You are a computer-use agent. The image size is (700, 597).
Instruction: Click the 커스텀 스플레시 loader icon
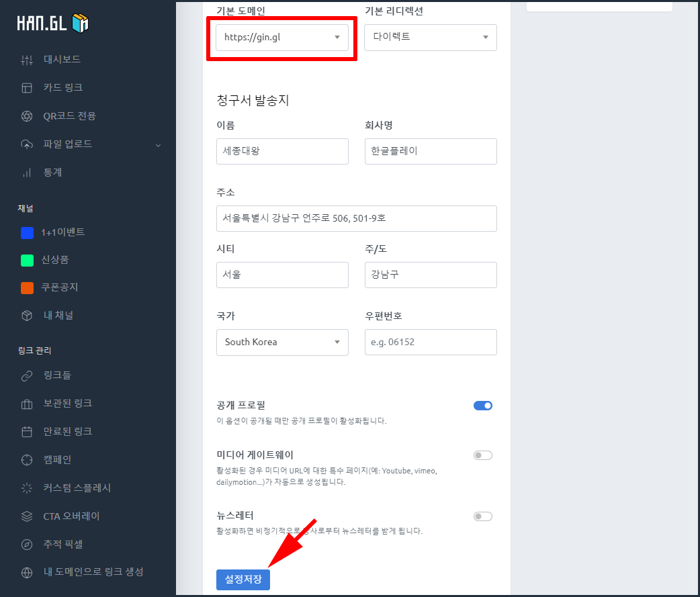(x=27, y=488)
